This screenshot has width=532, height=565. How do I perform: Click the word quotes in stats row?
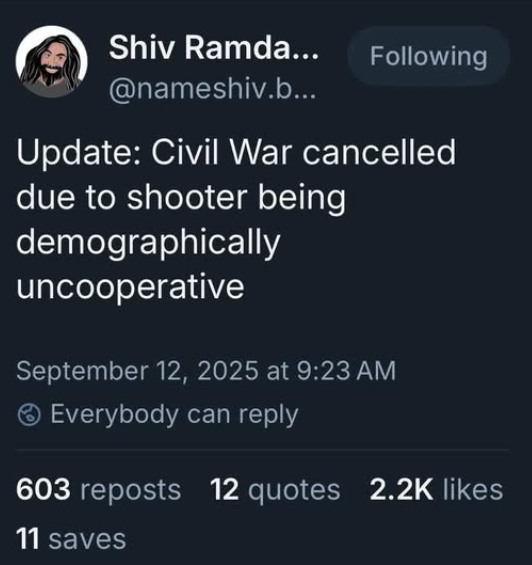coord(294,491)
